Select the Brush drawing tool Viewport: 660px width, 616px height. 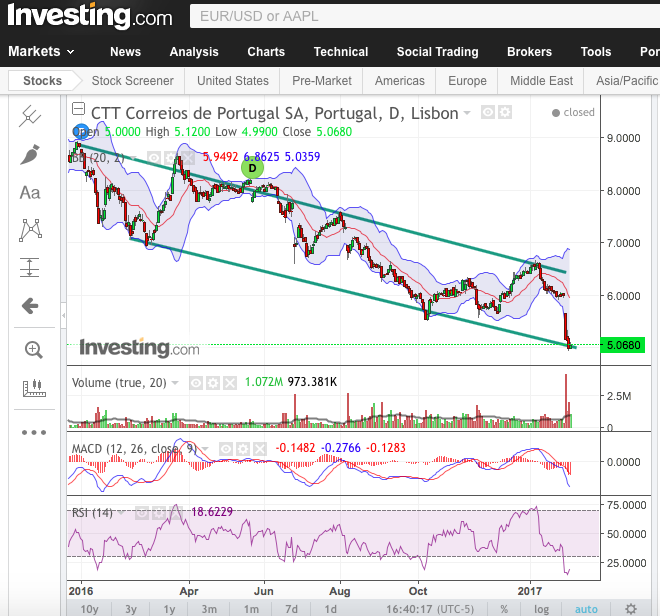30,155
